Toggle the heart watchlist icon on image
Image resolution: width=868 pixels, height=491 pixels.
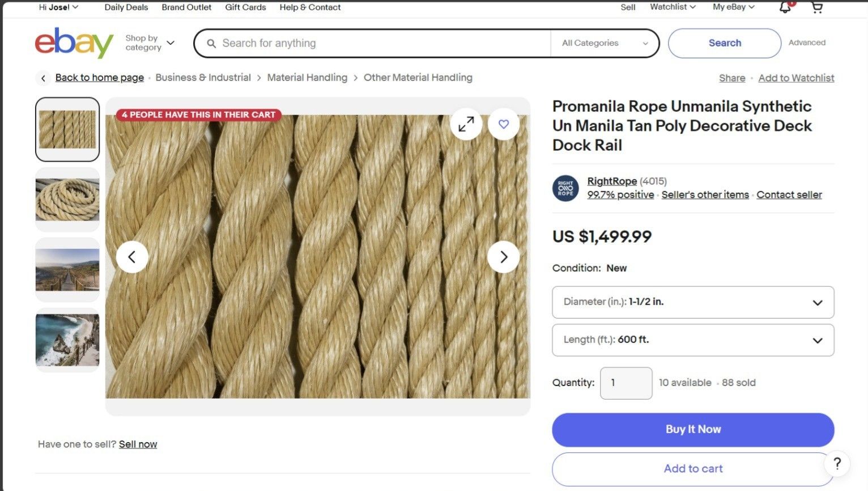(x=504, y=124)
